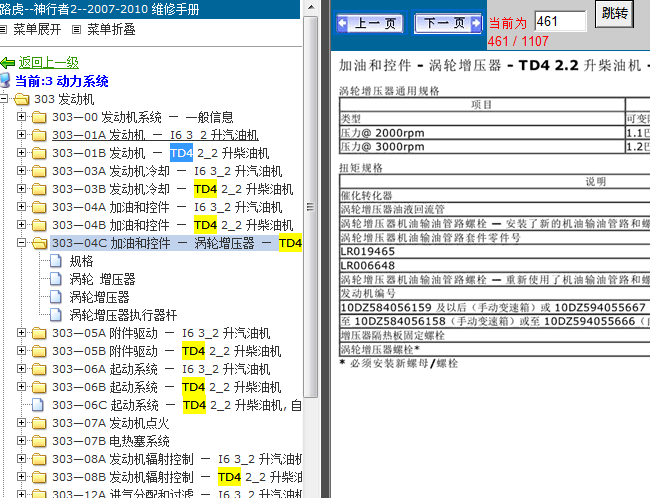The width and height of the screenshot is (650, 498).
Task: Click the LR006648 part number cell
Action: [x=495, y=265]
